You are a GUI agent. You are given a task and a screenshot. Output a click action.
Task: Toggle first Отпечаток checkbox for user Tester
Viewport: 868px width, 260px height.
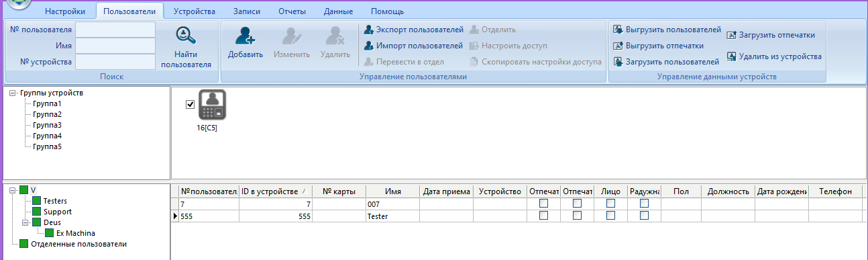click(x=544, y=216)
